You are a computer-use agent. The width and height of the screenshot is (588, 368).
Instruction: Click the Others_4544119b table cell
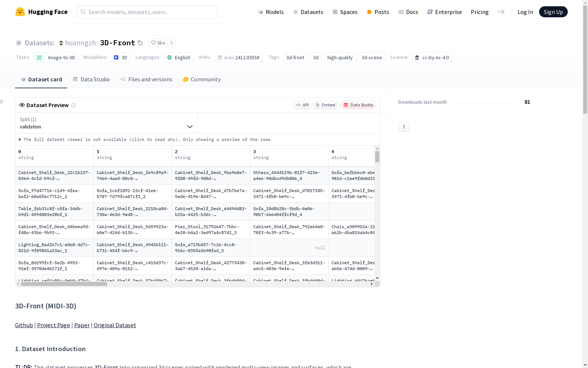pos(289,176)
